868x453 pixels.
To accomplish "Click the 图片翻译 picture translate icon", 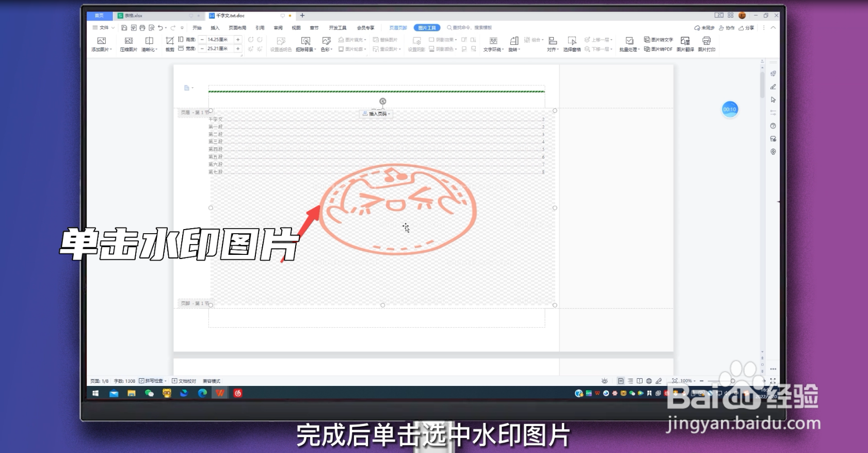I will coord(685,41).
